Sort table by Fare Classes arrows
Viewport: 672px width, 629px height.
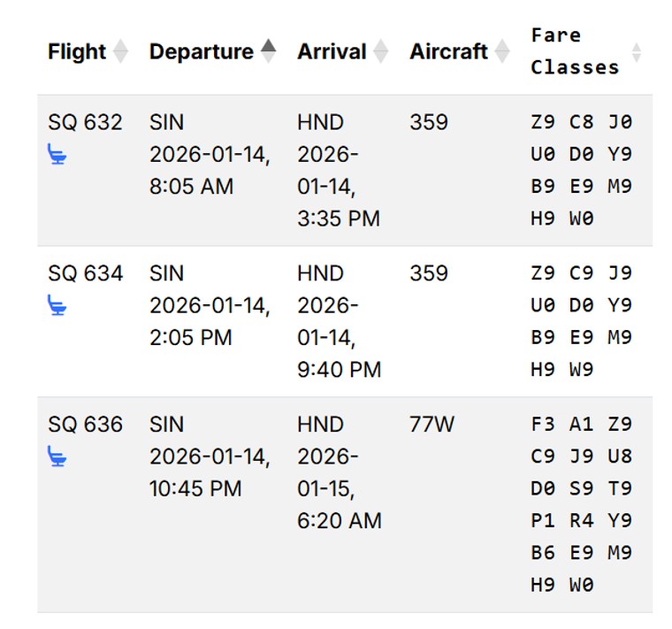tap(636, 52)
